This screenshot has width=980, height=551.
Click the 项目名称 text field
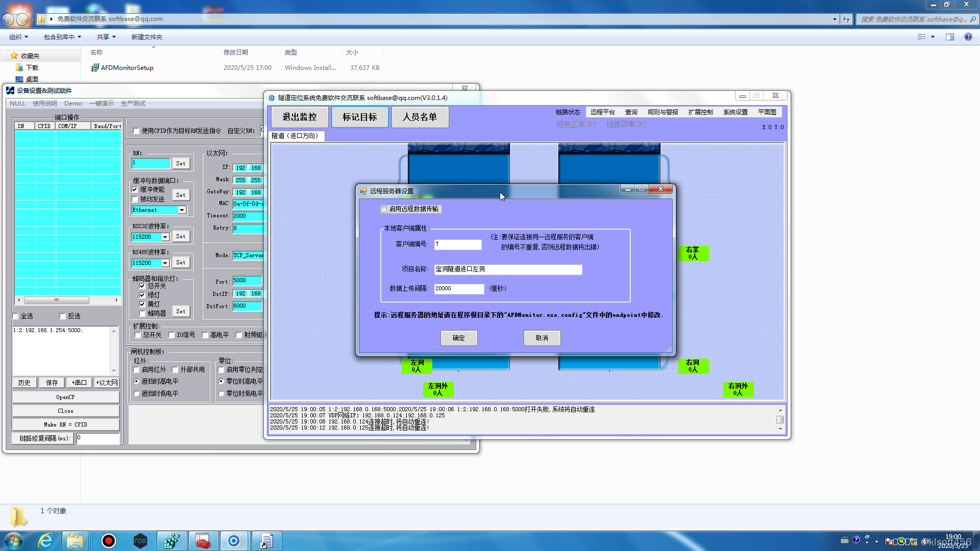[x=507, y=269]
